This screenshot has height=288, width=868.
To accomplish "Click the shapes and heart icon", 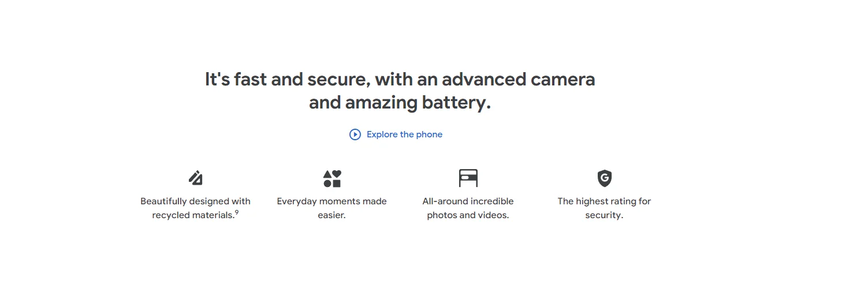I will tap(332, 178).
